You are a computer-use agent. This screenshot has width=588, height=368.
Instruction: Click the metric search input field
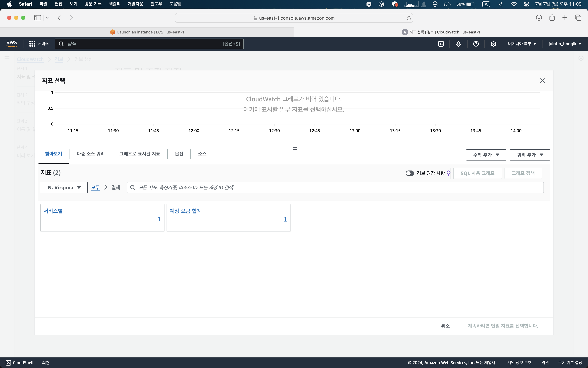(335, 187)
